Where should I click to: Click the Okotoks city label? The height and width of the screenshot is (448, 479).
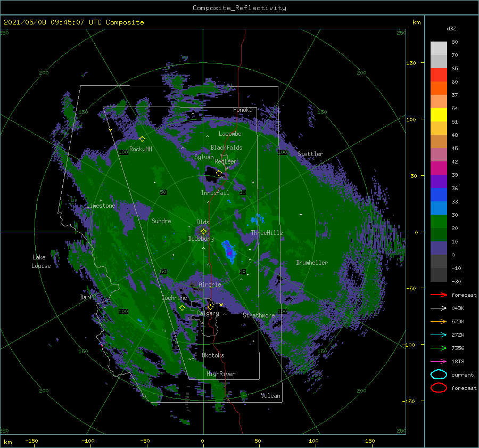coord(213,355)
